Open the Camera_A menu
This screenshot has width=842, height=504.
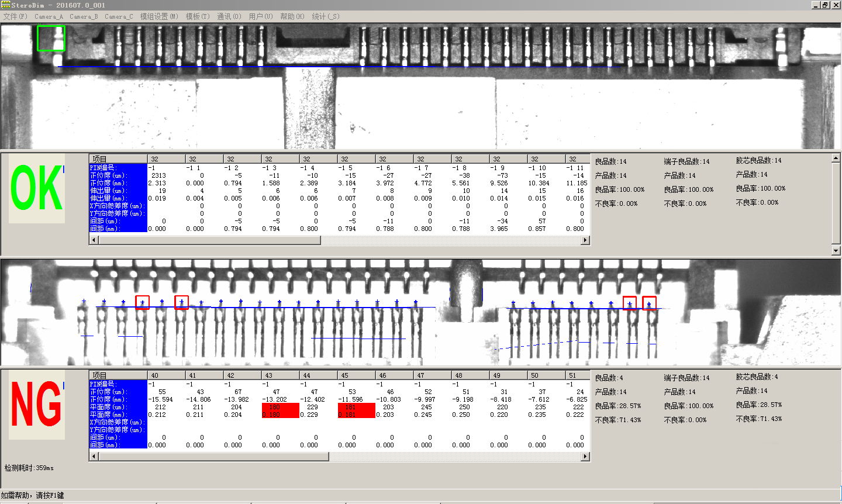pos(49,16)
